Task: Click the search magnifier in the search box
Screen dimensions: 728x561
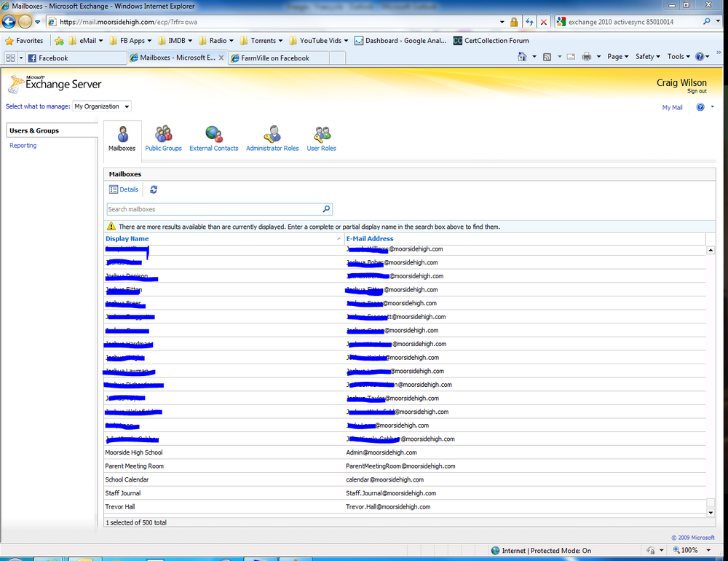Action: pyautogui.click(x=707, y=21)
